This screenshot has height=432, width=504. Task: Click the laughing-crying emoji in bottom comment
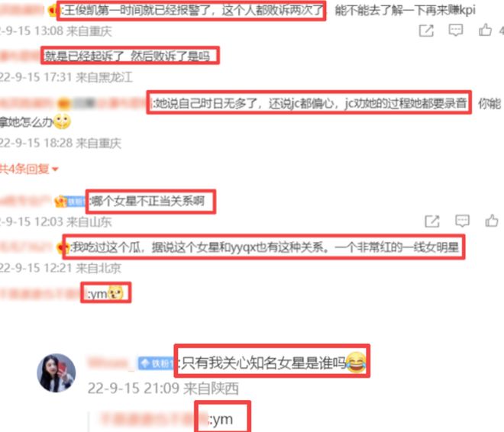(356, 362)
